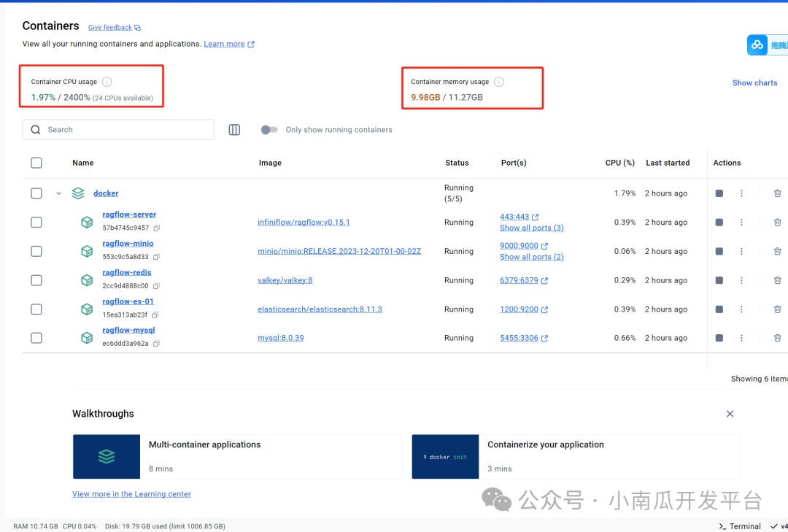
Task: Sort by the CPU (%) column header
Action: 619,163
